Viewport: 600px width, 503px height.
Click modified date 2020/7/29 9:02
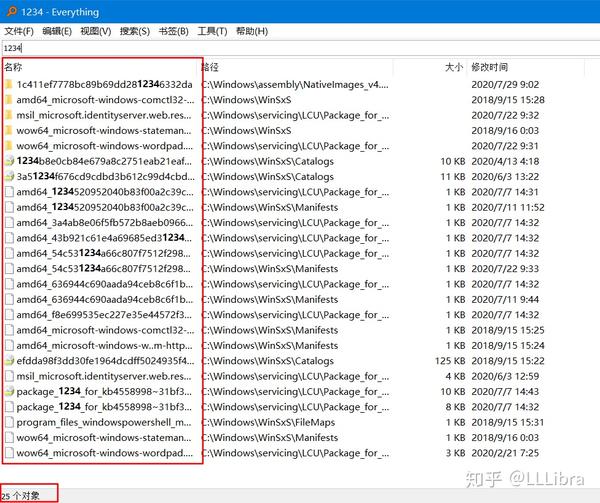click(x=505, y=84)
